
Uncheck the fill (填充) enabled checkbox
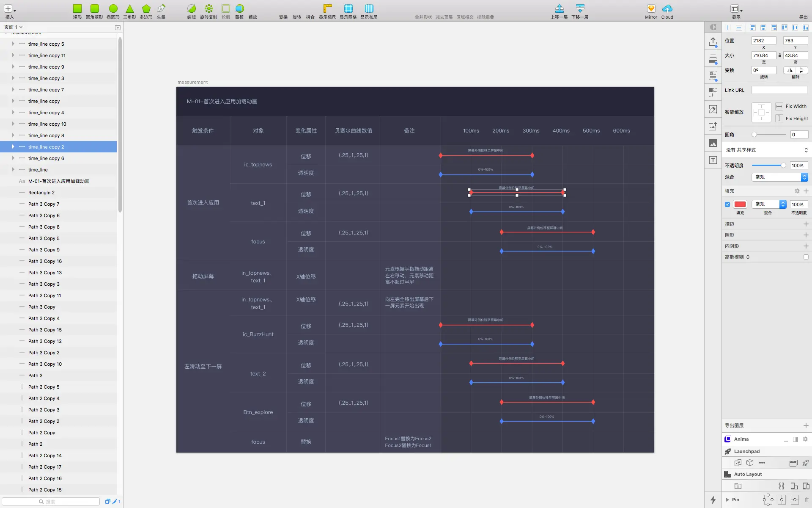pos(727,204)
